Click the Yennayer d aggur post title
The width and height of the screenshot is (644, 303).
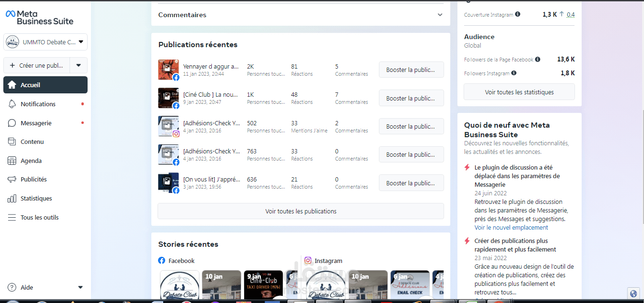point(211,66)
